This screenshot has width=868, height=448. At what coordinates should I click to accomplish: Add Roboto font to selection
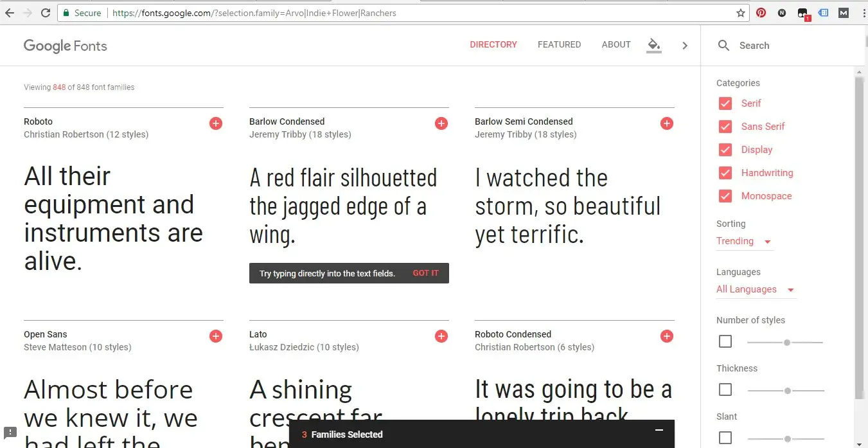[216, 123]
